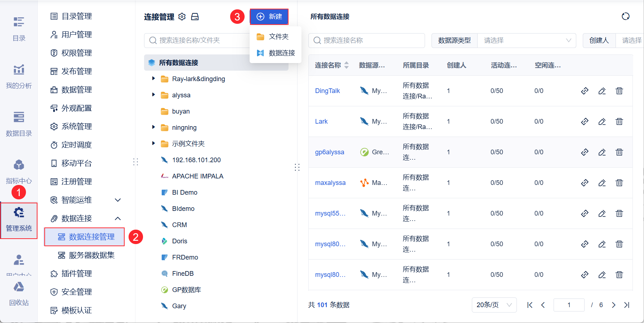Click the 搜索连接名称/文件夹 search box
Image resolution: width=644 pixels, height=323 pixels.
[197, 40]
